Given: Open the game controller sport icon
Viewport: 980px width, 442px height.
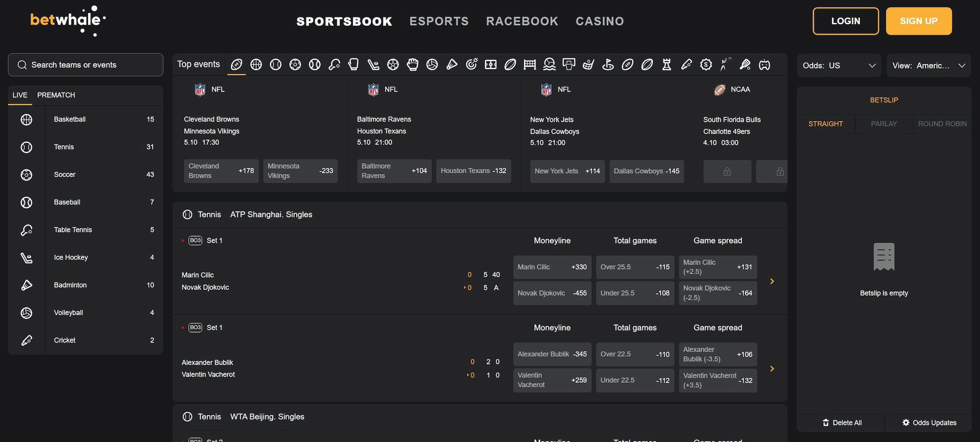Looking at the screenshot, I should [764, 65].
